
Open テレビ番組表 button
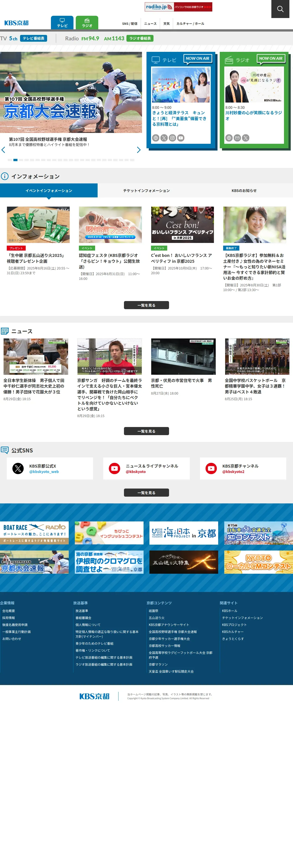[x=33, y=38]
